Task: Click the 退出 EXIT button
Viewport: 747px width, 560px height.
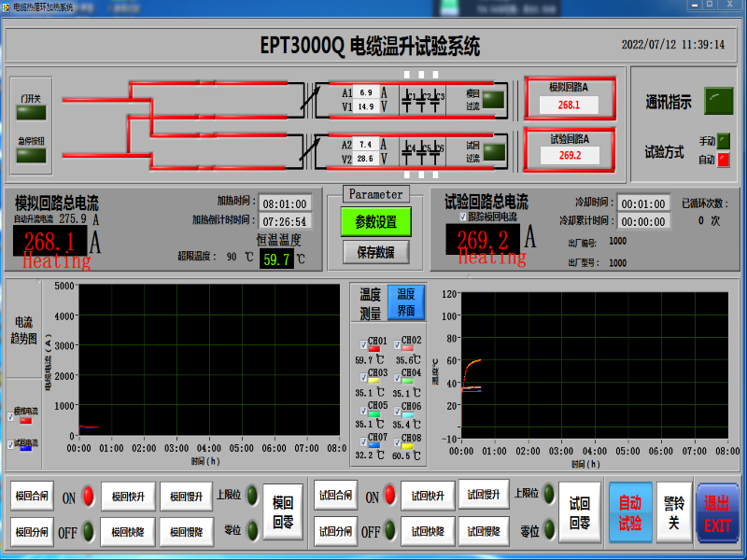Action: pyautogui.click(x=717, y=513)
